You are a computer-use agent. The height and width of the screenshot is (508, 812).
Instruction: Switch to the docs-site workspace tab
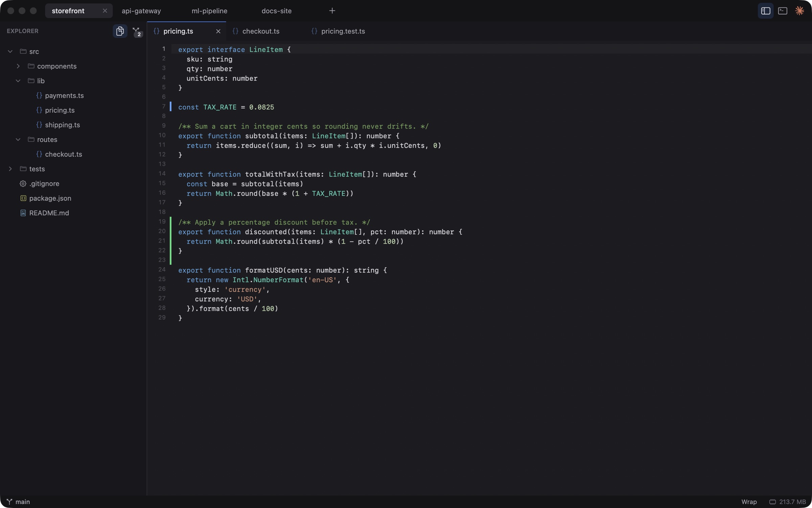[276, 11]
